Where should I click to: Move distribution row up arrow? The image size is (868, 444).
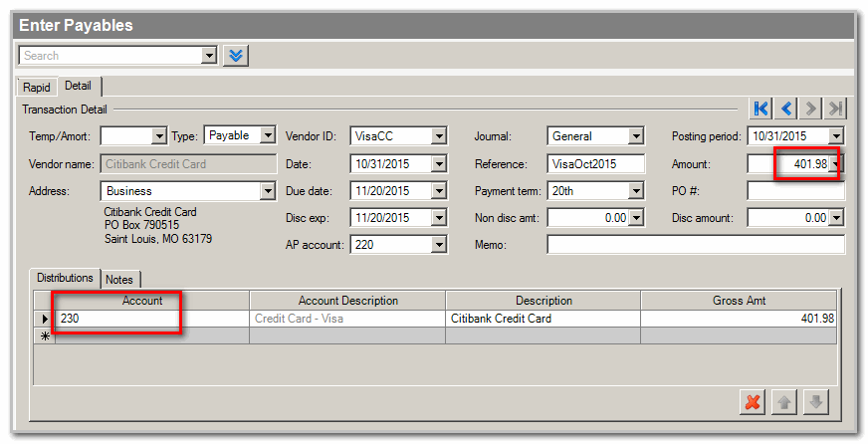pyautogui.click(x=784, y=402)
